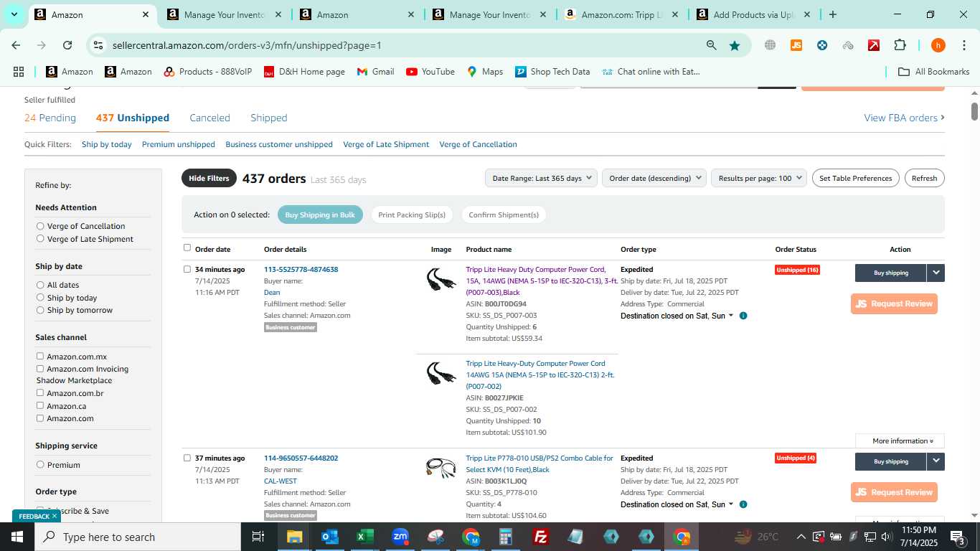980x551 pixels.
Task: Switch to Add Products via Upload browser tab
Action: [x=753, y=14]
